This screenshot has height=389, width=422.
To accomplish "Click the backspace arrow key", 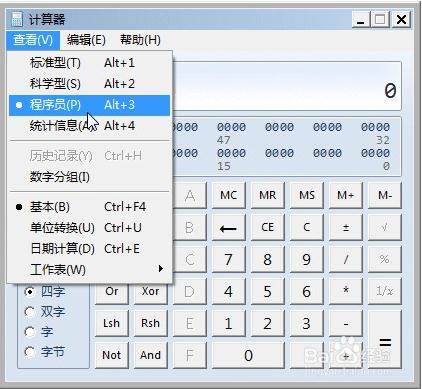I will pyautogui.click(x=229, y=227).
